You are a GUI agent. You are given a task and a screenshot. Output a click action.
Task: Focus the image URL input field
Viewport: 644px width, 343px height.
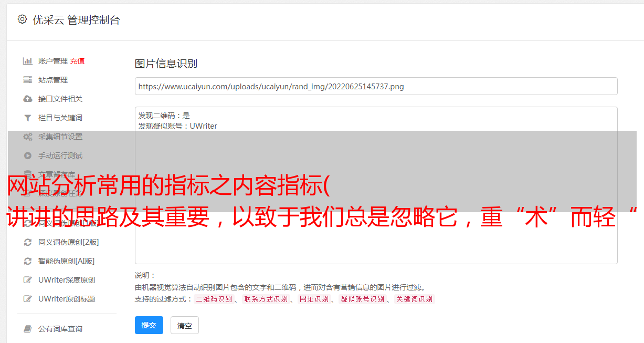point(376,86)
